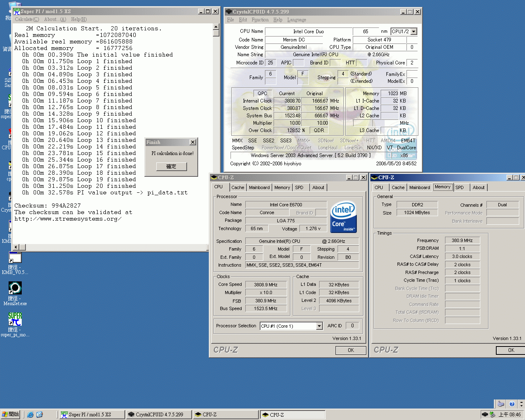Screen dimensions: 525x420
Task: Click the tray icon left of the clock
Action: click(492, 415)
